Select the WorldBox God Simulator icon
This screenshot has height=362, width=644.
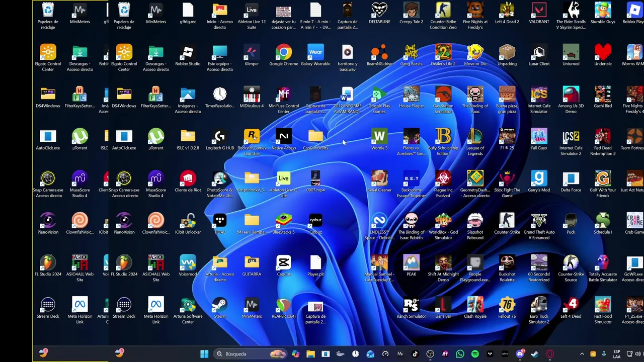[443, 227]
